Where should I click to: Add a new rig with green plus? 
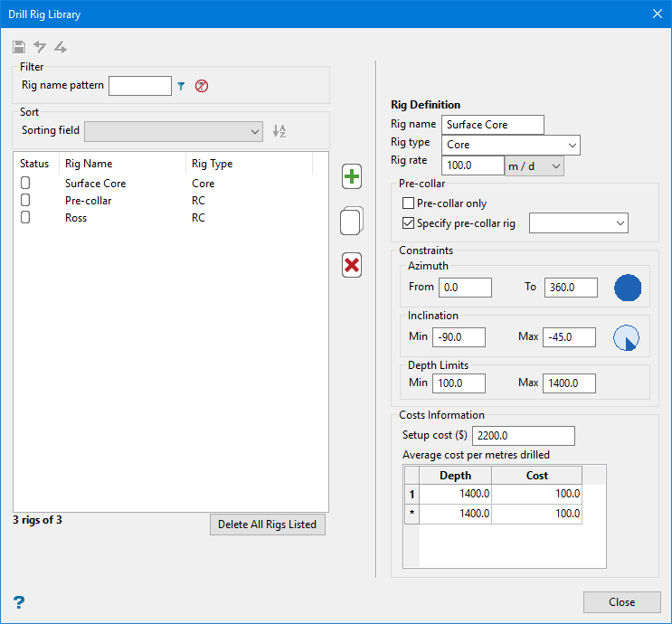point(352,176)
